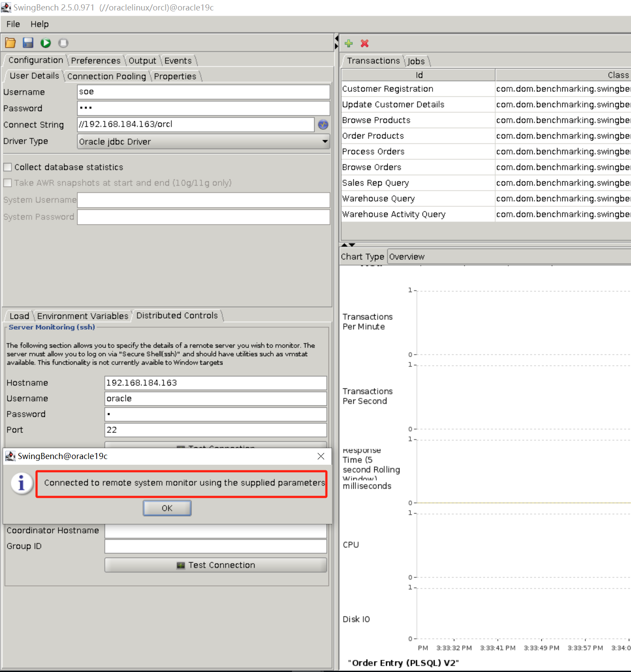Image resolution: width=631 pixels, height=672 pixels.
Task: Select the Customer Registration transaction row
Action: click(486, 89)
